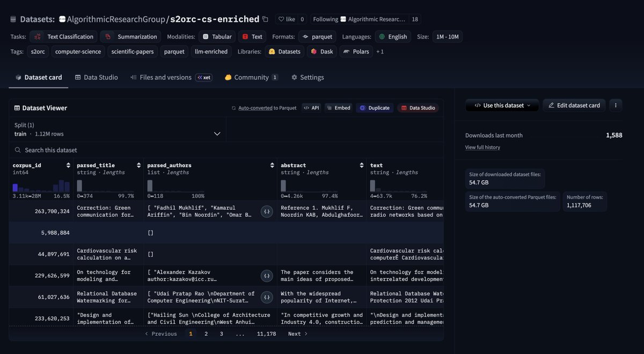
Task: Filter by the Tabular modality
Action: pyautogui.click(x=217, y=36)
